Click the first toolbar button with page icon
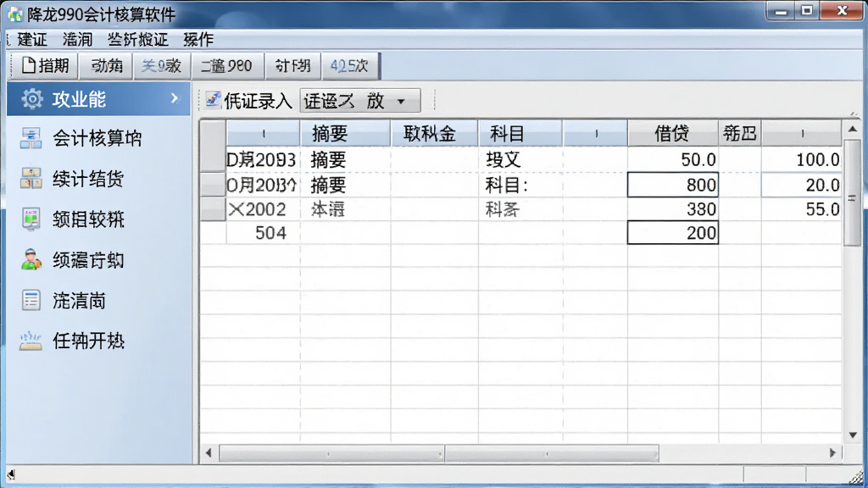This screenshot has height=488, width=868. (x=45, y=66)
